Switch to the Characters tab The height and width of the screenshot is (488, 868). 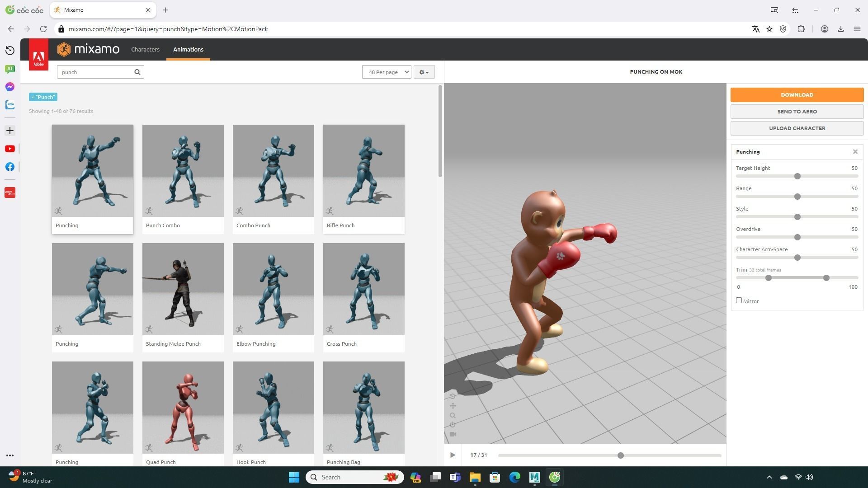(x=145, y=49)
